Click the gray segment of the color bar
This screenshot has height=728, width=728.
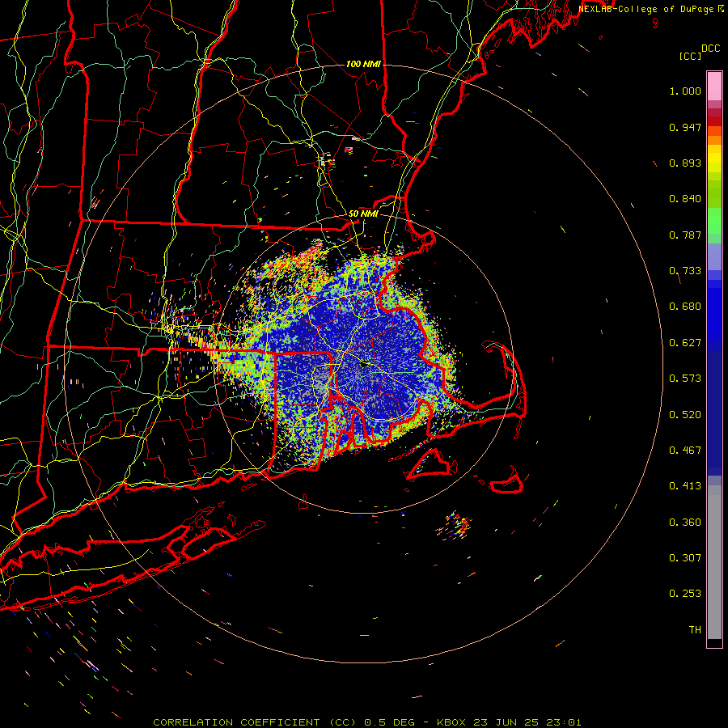(x=714, y=562)
